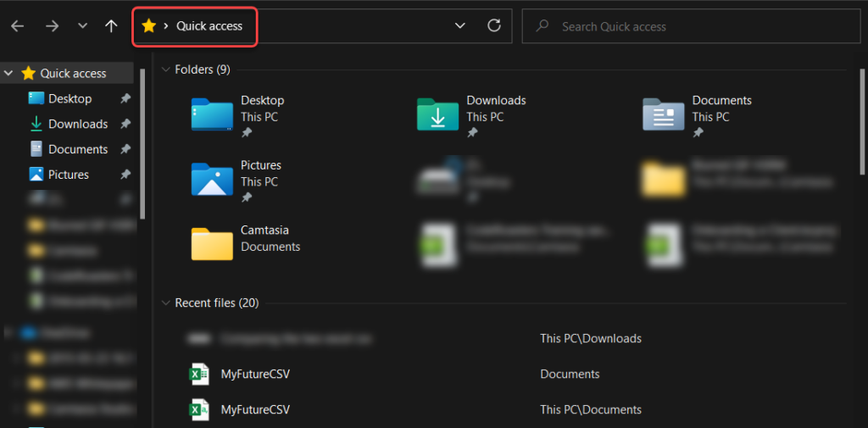Select Documents in the navigation pane
The width and height of the screenshot is (868, 428).
[x=77, y=149]
